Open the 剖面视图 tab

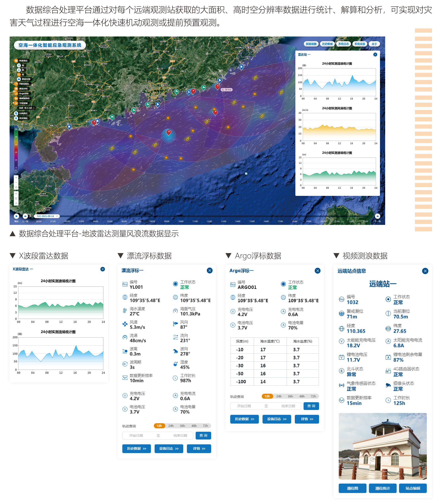click(x=311, y=44)
